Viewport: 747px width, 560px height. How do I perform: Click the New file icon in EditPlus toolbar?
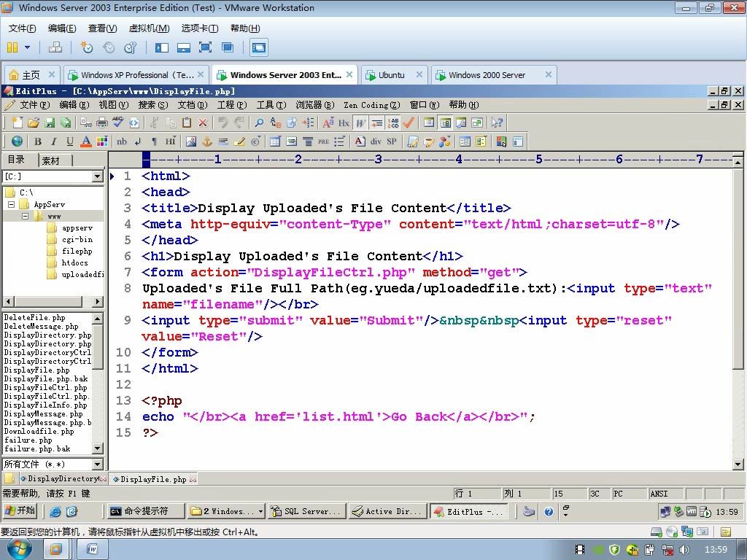tap(18, 122)
